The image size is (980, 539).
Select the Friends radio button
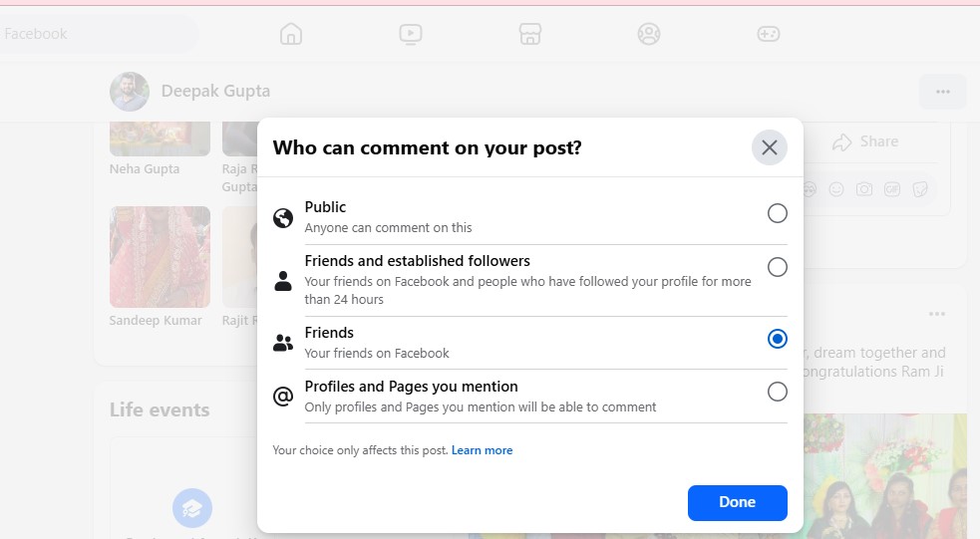(777, 339)
